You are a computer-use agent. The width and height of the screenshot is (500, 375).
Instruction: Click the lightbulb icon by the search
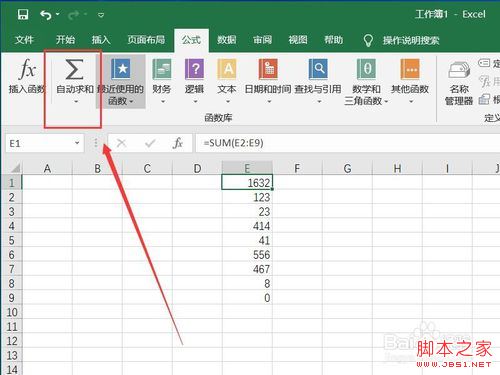[368, 40]
